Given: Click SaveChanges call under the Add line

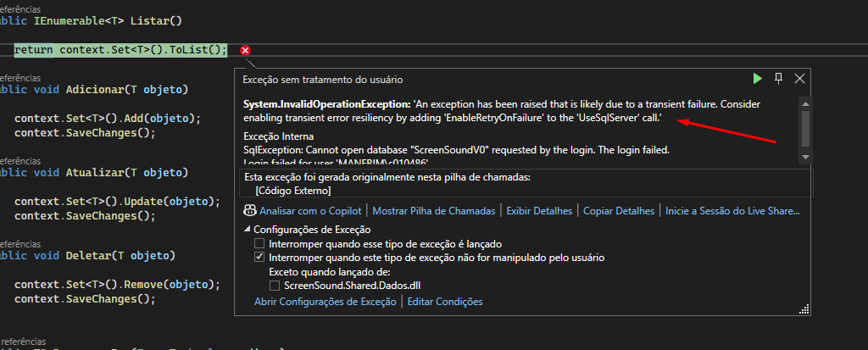Looking at the screenshot, I should coord(86,133).
